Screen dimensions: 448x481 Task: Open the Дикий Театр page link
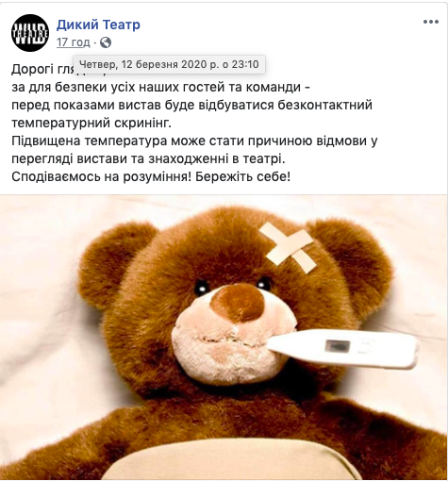[98, 25]
